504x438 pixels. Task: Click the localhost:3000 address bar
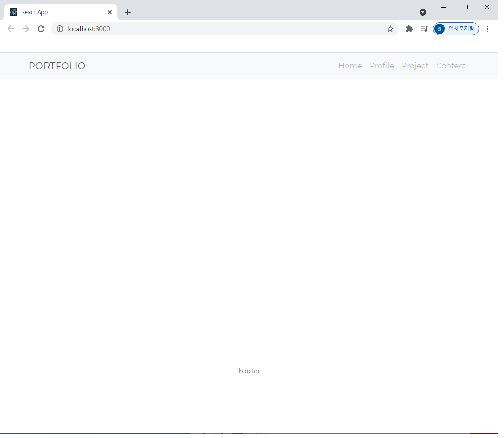click(225, 29)
